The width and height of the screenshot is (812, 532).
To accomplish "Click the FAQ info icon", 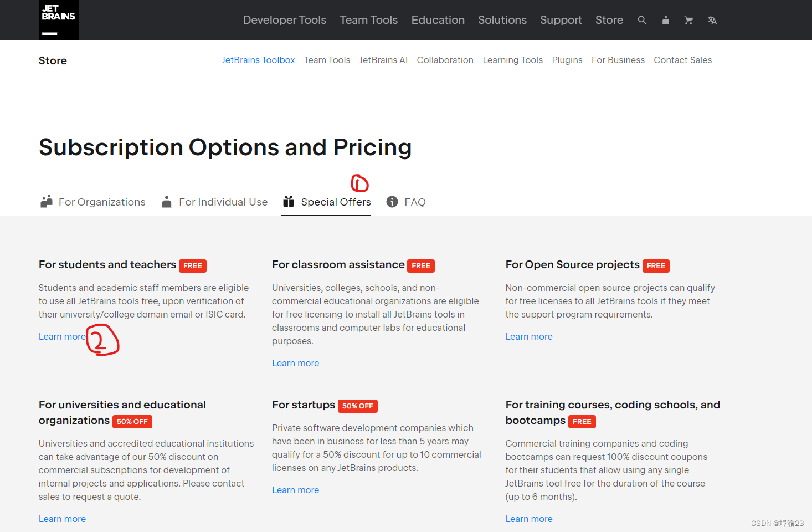I will 392,202.
